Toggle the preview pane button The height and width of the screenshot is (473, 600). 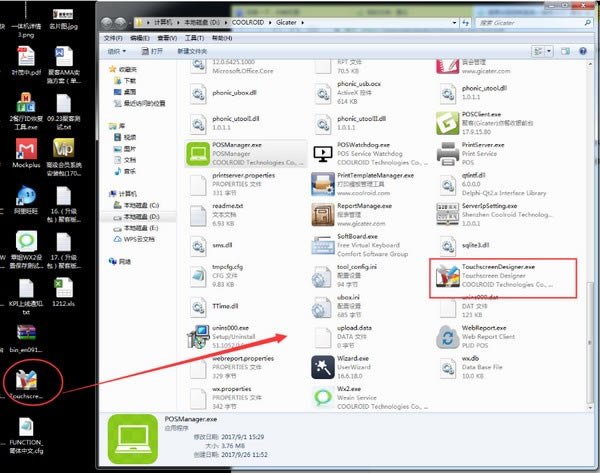[565, 51]
